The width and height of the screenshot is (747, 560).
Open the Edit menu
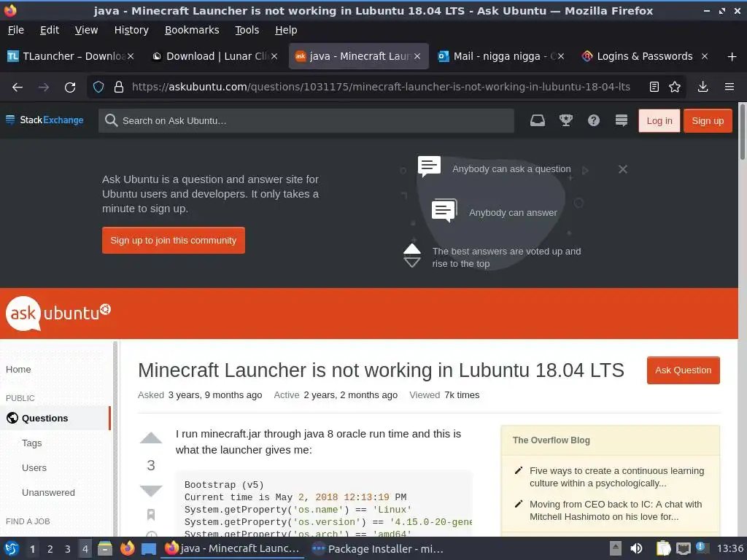[50, 30]
